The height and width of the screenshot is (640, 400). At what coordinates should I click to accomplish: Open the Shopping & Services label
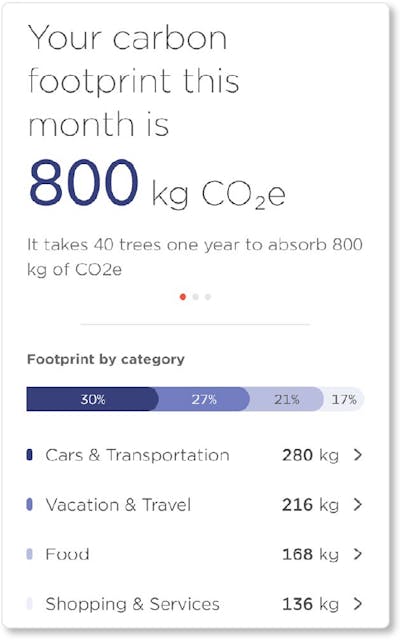(x=132, y=604)
